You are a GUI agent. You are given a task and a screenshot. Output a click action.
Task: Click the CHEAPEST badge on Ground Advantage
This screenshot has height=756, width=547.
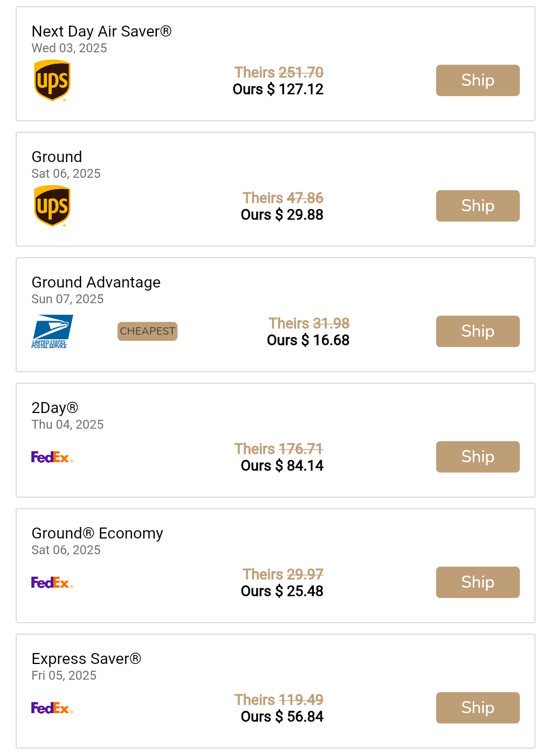pyautogui.click(x=147, y=331)
